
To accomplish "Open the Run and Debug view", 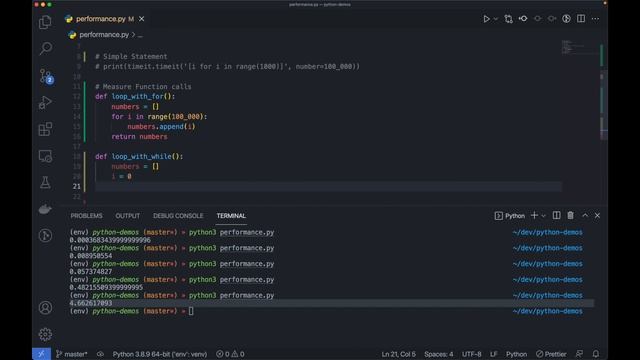I will point(45,102).
